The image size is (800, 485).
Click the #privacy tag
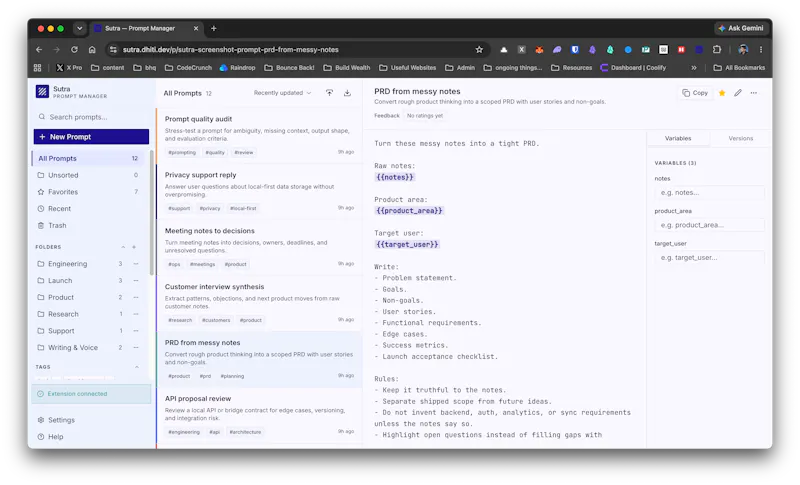click(x=210, y=209)
